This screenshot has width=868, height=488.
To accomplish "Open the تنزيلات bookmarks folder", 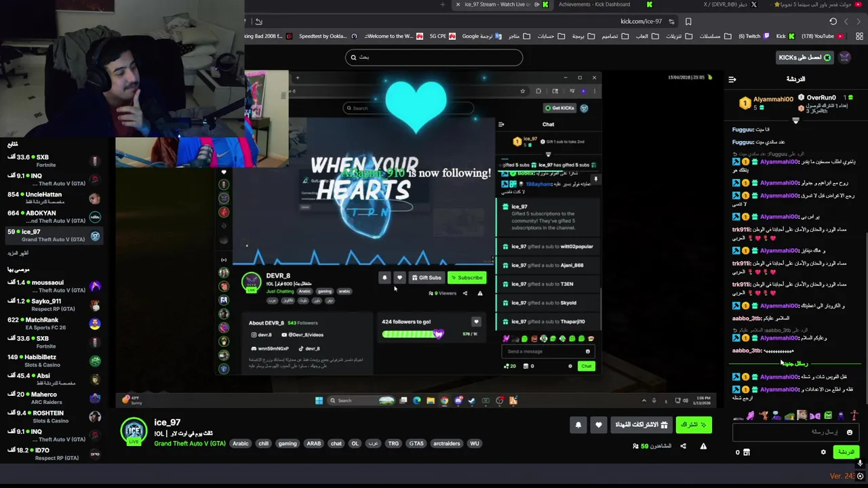I will point(678,36).
